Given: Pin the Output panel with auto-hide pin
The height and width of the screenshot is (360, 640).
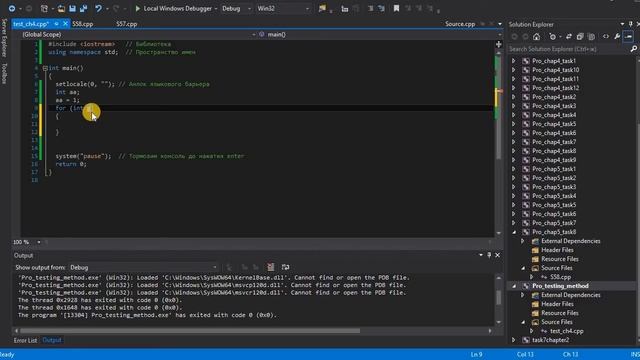Looking at the screenshot, I should click(489, 255).
